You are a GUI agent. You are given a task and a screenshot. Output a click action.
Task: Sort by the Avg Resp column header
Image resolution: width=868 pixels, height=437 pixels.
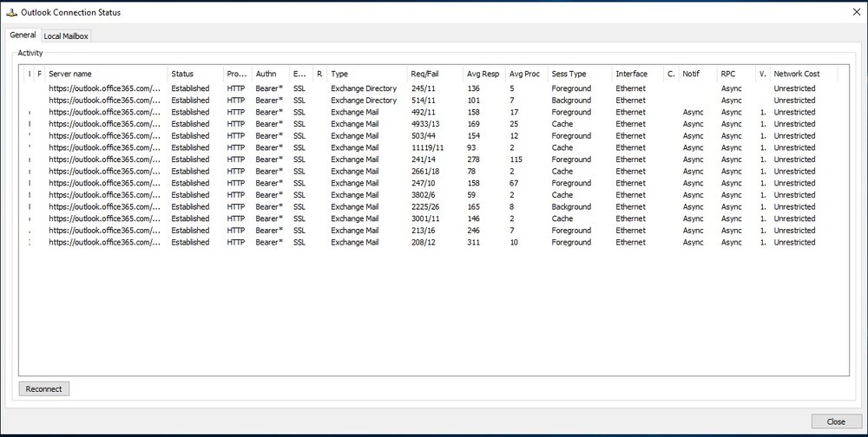483,74
